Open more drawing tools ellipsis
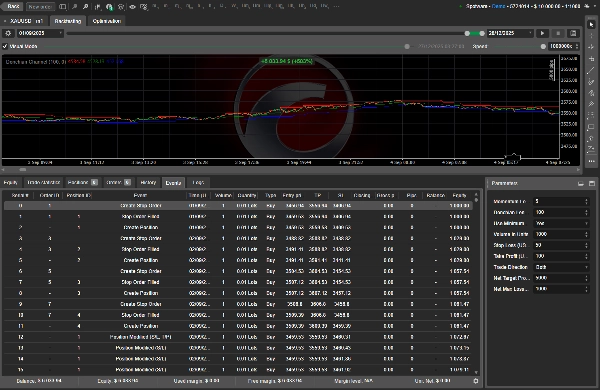The width and height of the screenshot is (600, 390). pyautogui.click(x=592, y=161)
